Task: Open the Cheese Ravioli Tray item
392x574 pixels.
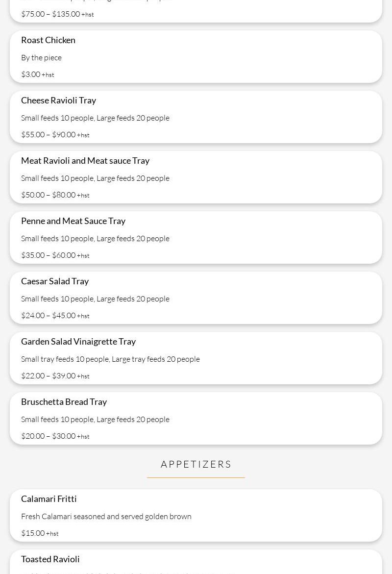Action: [x=58, y=100]
